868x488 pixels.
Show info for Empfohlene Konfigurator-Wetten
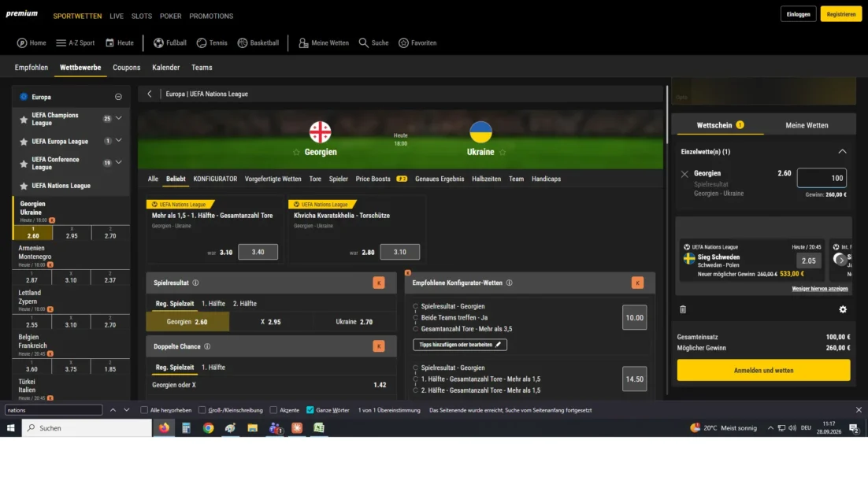pos(510,283)
